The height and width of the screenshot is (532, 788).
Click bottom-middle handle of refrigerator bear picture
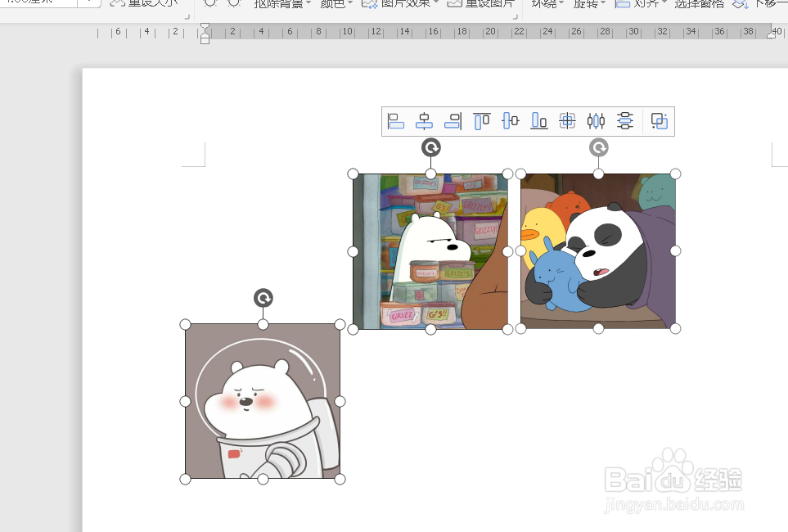(430, 329)
